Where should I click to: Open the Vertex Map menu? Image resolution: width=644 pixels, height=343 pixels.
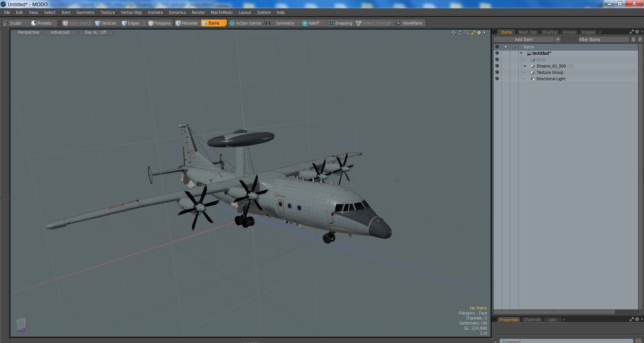click(131, 12)
